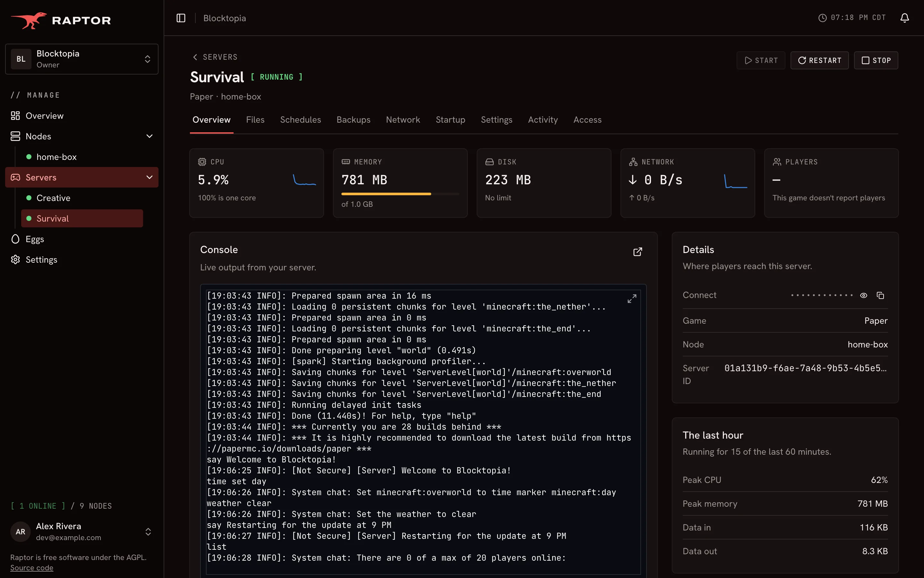Collapse the Servers section chevron

[x=150, y=177]
